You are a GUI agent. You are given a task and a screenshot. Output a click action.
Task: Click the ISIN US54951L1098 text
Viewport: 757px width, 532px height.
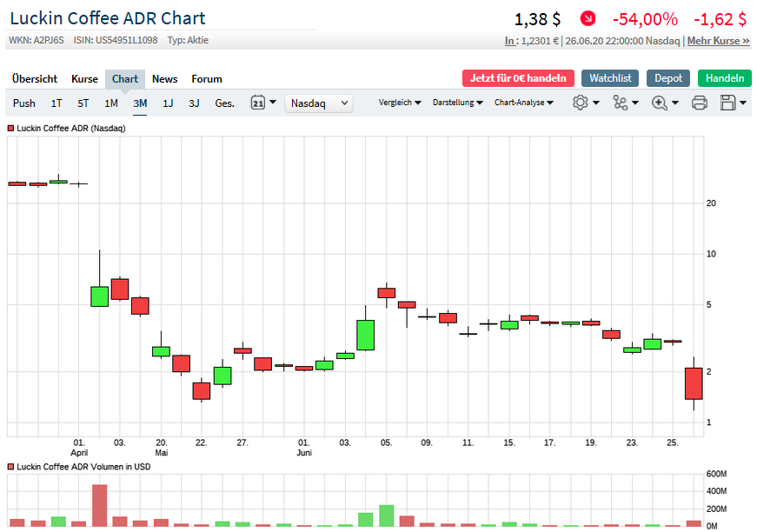(116, 40)
